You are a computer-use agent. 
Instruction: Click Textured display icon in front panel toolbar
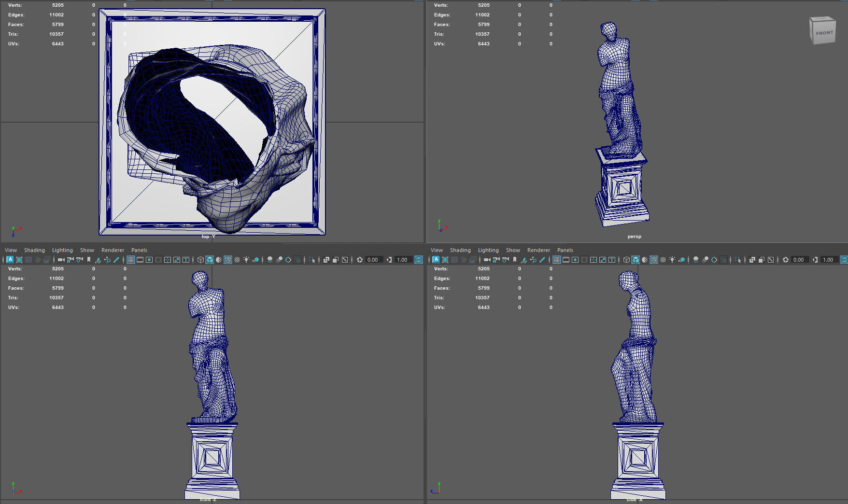point(237,260)
